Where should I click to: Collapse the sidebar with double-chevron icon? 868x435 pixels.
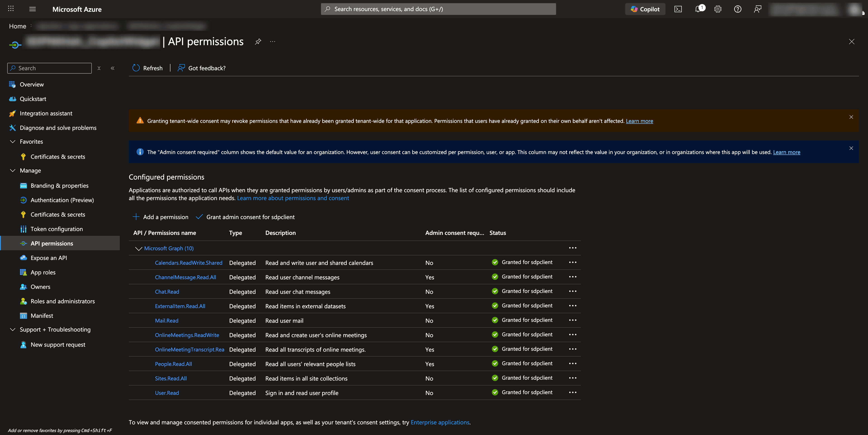pos(113,68)
